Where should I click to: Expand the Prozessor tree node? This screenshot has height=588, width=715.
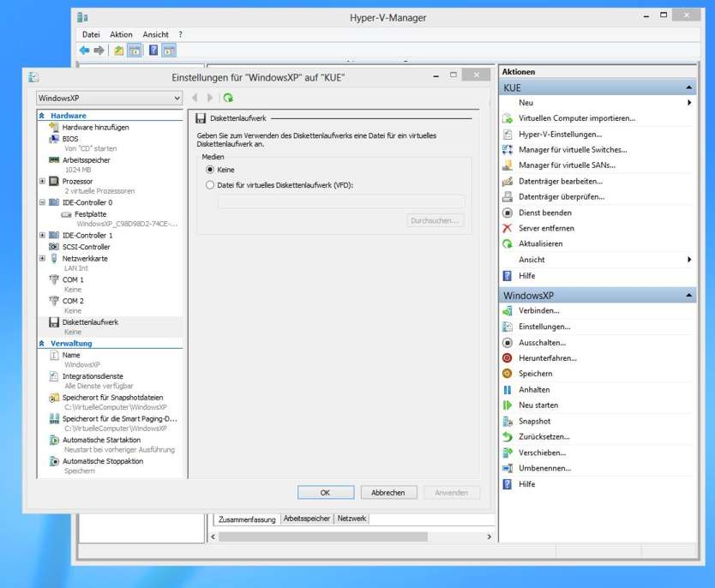pos(42,181)
